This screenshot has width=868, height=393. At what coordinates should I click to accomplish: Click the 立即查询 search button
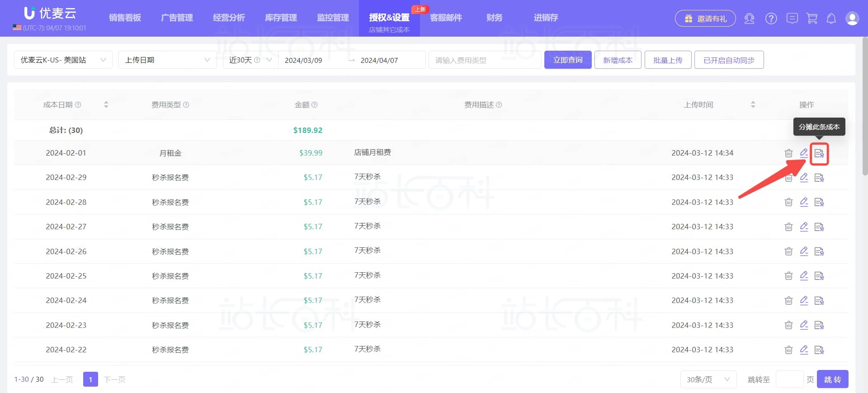pyautogui.click(x=567, y=60)
